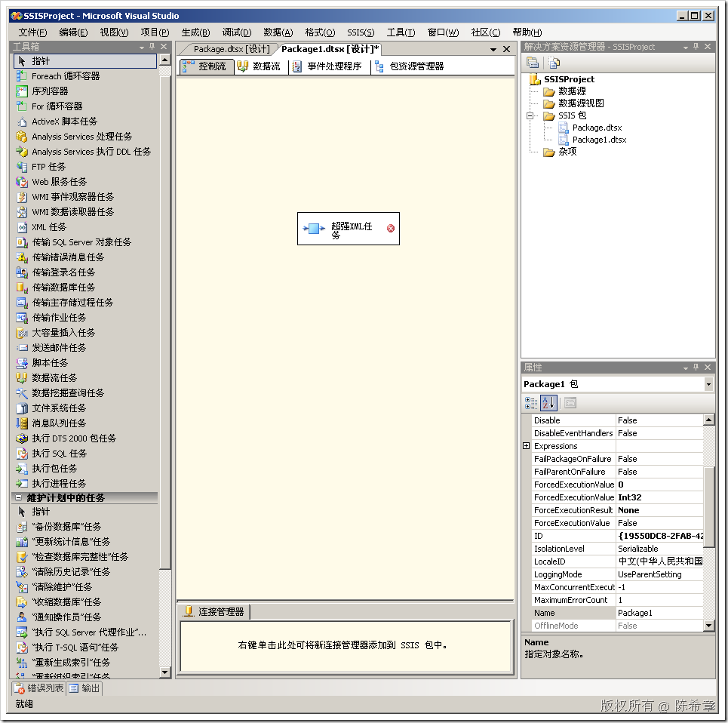Switch to the 事件处理程序 tab
This screenshot has width=728, height=723.
pyautogui.click(x=327, y=66)
